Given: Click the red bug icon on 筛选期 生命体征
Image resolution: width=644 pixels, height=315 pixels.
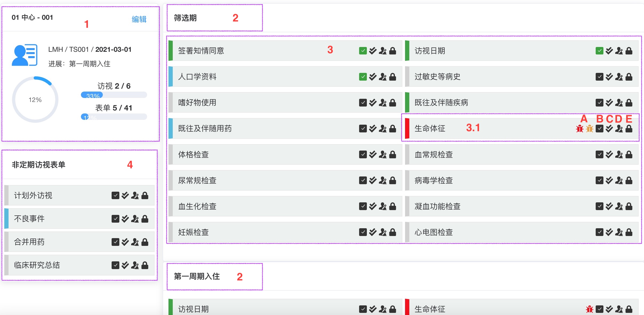Looking at the screenshot, I should 579,129.
